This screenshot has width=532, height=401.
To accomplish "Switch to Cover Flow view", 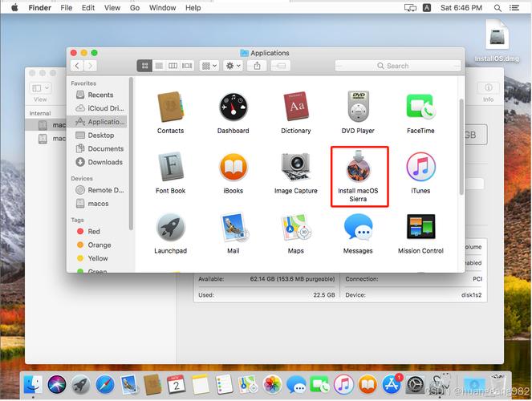I will (187, 66).
